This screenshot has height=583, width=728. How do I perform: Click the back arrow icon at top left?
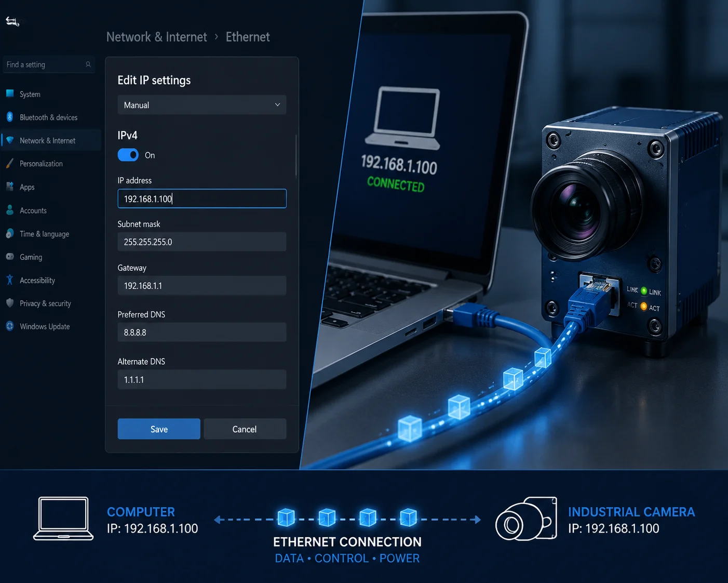12,21
